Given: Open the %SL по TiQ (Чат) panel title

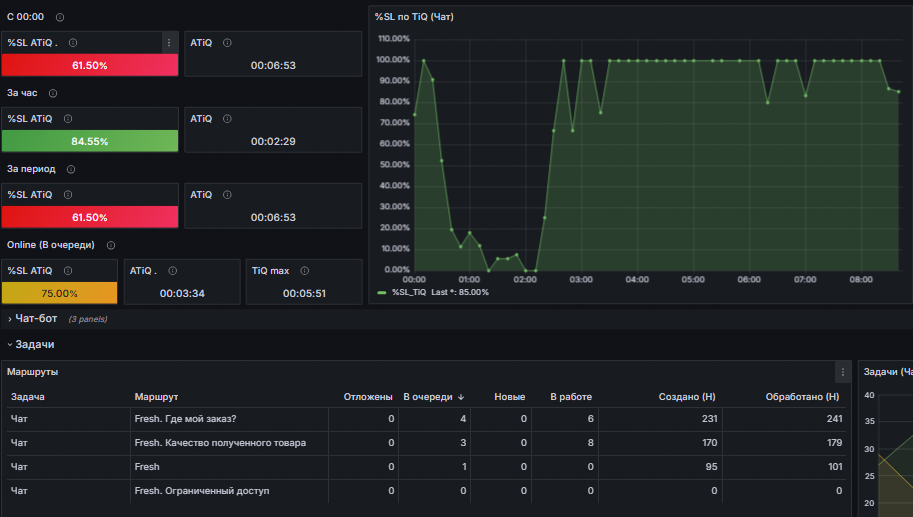Looking at the screenshot, I should (414, 17).
